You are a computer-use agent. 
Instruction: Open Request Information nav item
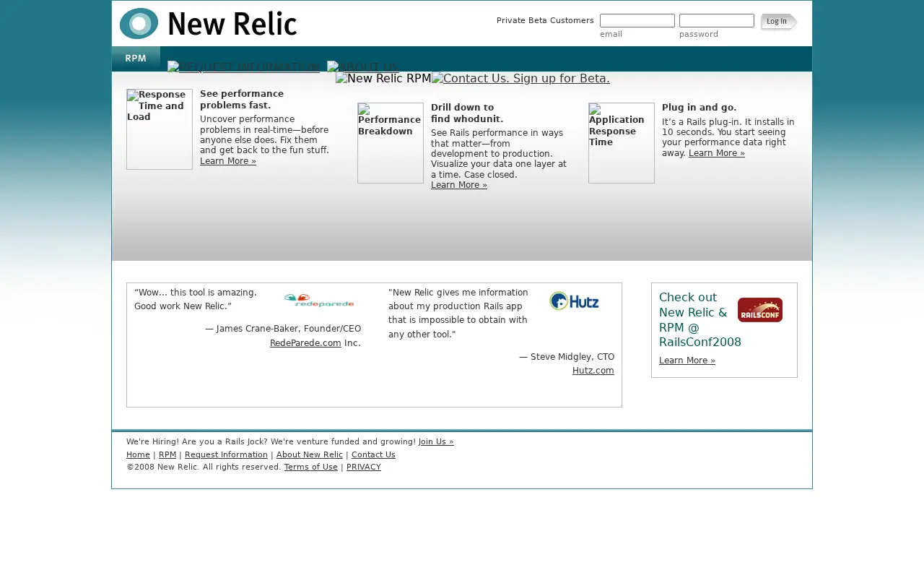click(243, 67)
